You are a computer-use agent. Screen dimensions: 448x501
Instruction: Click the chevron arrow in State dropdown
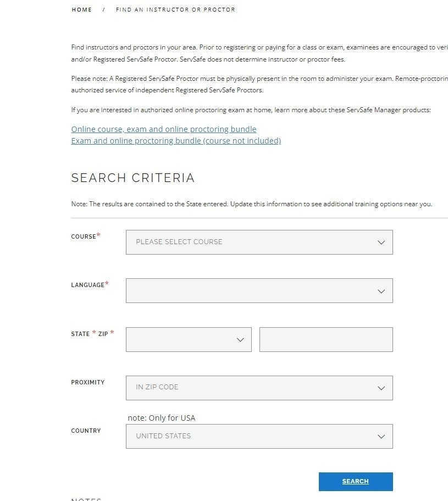tap(240, 340)
